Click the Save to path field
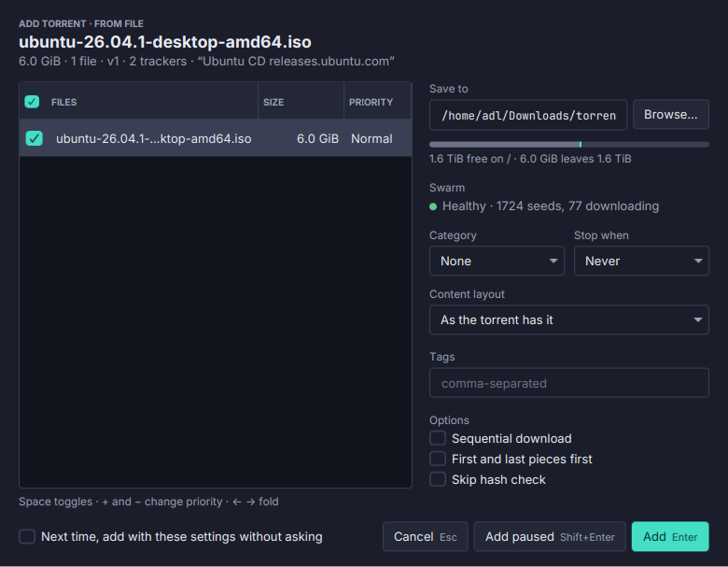The height and width of the screenshot is (567, 728). coord(528,115)
